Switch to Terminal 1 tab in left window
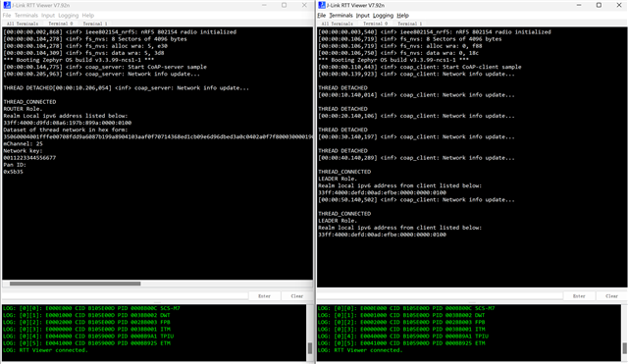The height and width of the screenshot is (364, 628). 95,24
